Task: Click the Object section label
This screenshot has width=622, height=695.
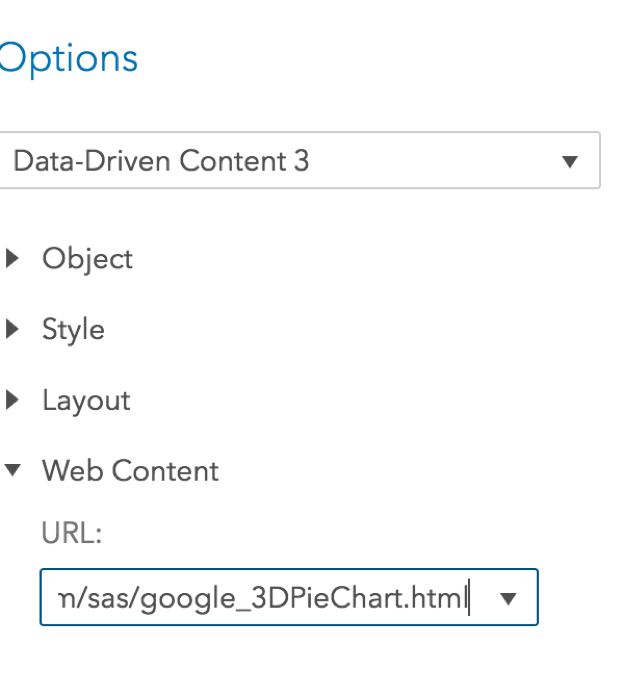Action: click(x=87, y=259)
